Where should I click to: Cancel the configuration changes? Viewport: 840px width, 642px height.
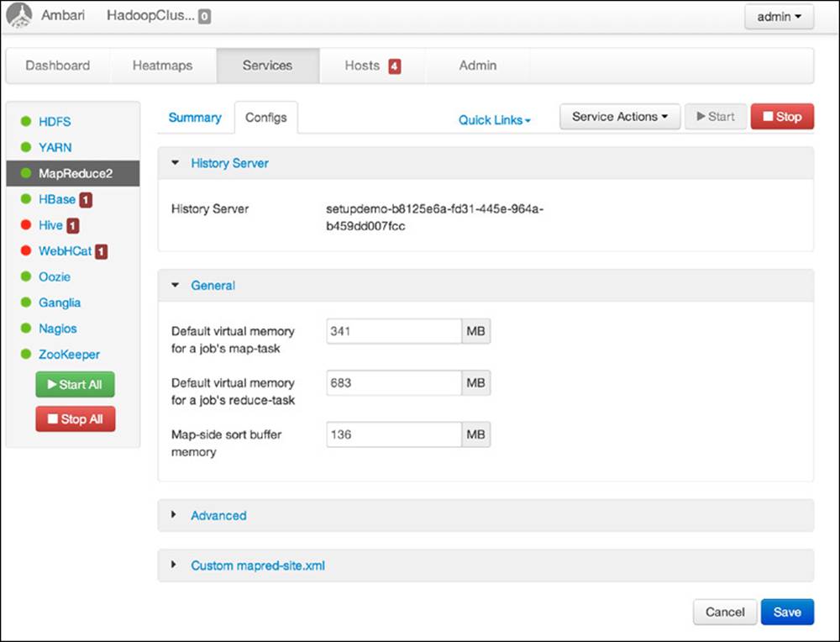pos(725,612)
